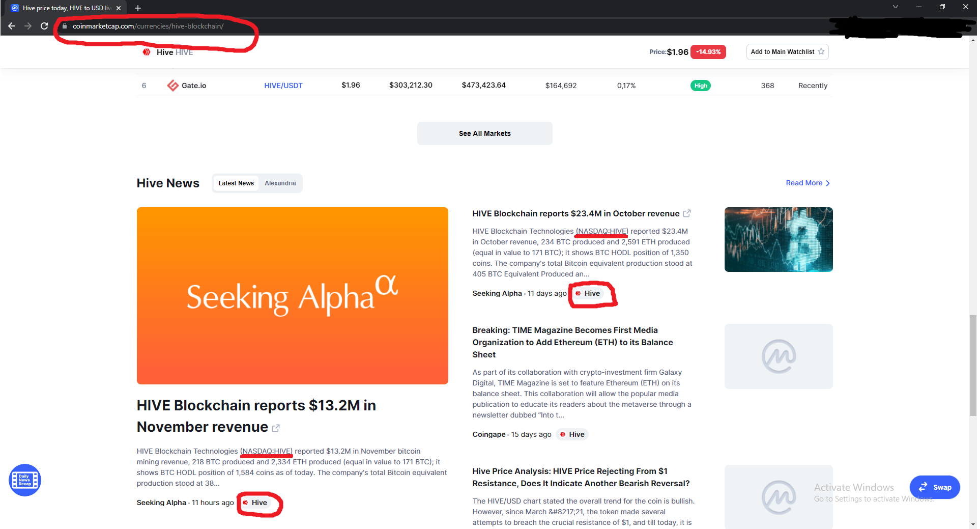
Task: Add Hive to Main Watchlist
Action: coord(787,52)
